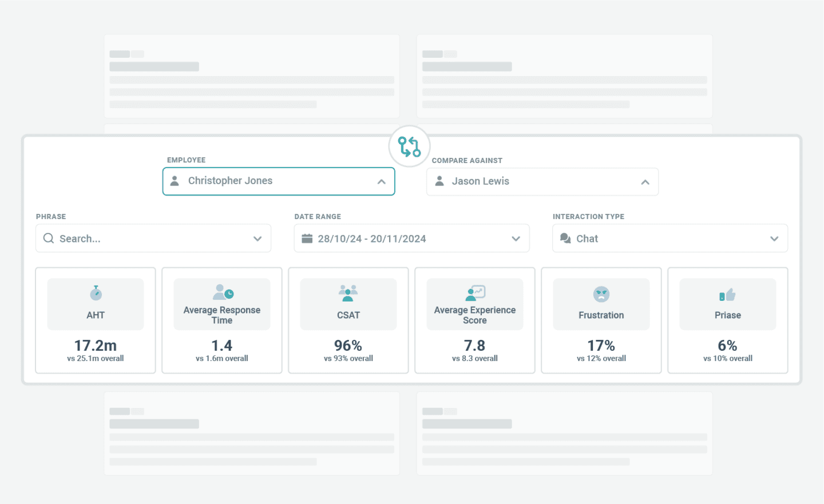
Task: Click the Average Response Time clock icon
Action: (x=221, y=292)
